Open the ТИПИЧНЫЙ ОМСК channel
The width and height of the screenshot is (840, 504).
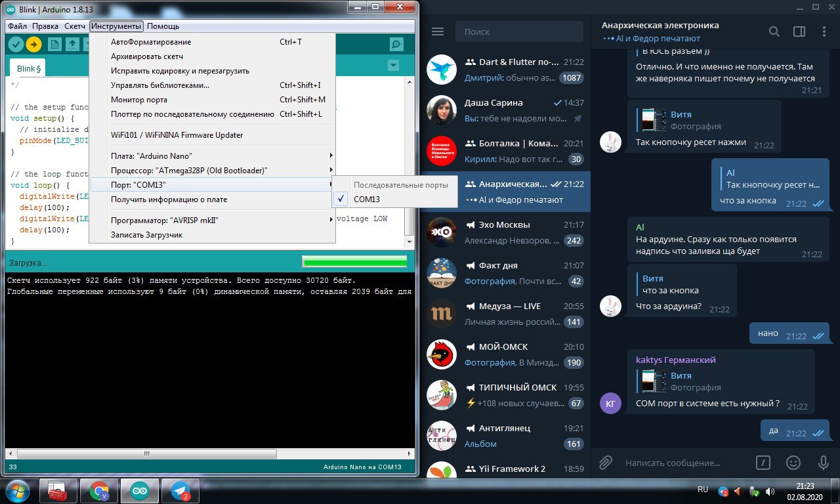pyautogui.click(x=506, y=395)
